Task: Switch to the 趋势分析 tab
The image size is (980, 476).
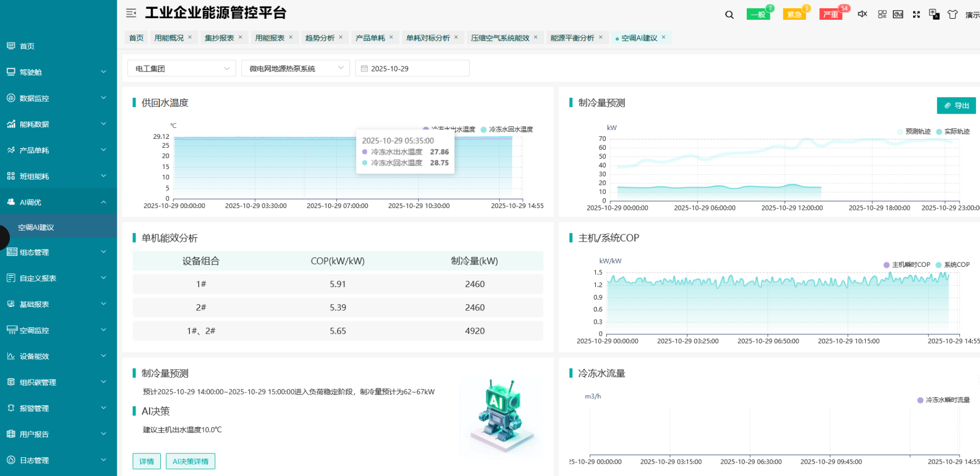Action: point(320,38)
